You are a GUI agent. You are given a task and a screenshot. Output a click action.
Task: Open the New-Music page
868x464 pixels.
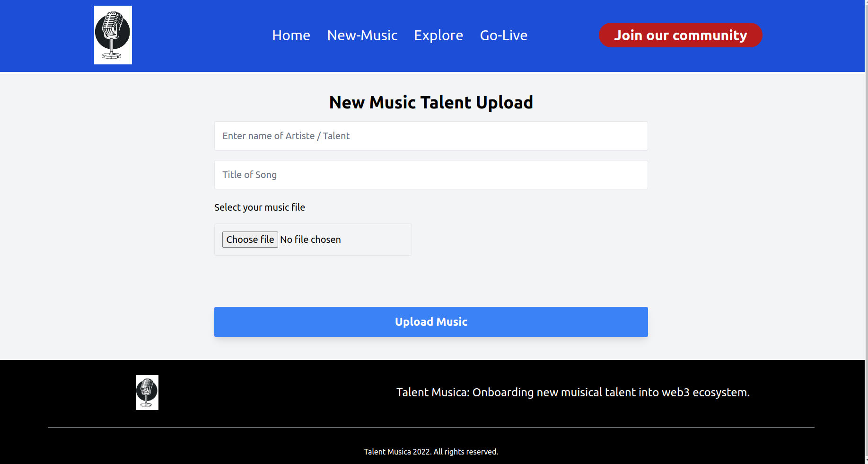pos(362,35)
